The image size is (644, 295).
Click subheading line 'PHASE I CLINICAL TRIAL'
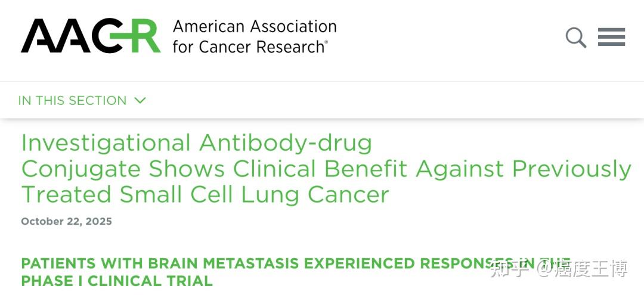(x=117, y=281)
